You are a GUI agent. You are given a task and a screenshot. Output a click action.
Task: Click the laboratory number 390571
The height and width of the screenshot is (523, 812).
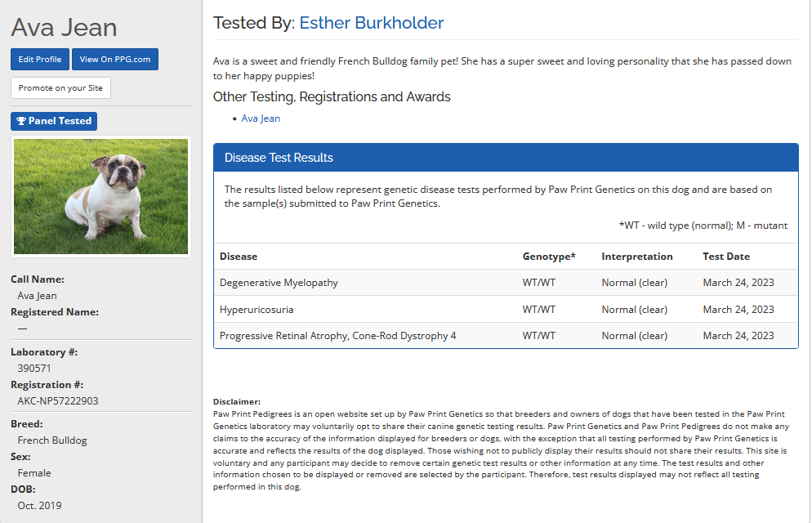pos(34,369)
